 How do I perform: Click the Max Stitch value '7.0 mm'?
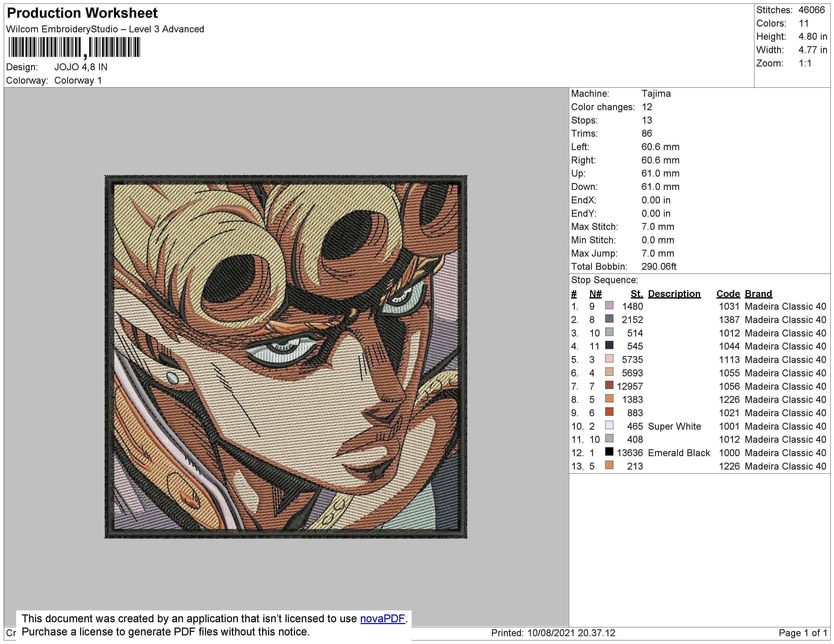pos(658,227)
